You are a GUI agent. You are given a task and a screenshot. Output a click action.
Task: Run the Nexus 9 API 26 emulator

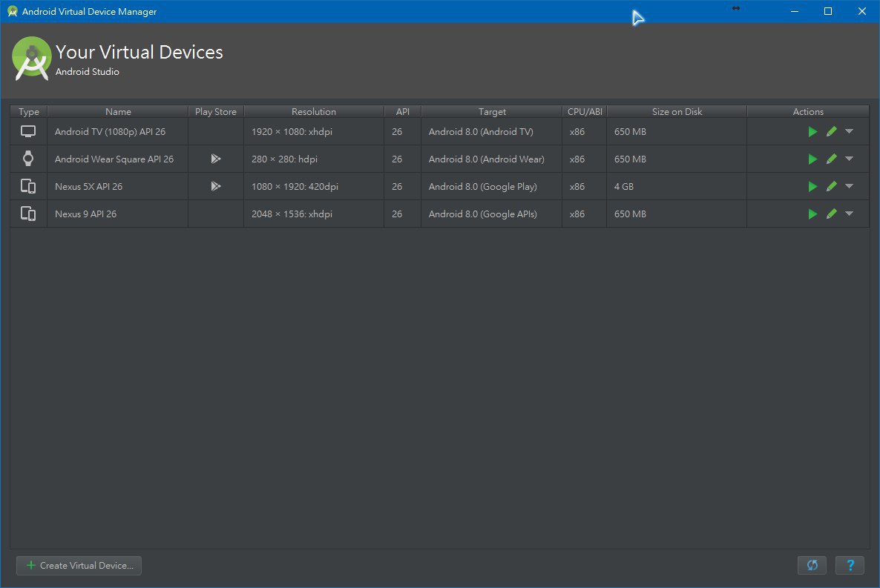click(x=812, y=214)
